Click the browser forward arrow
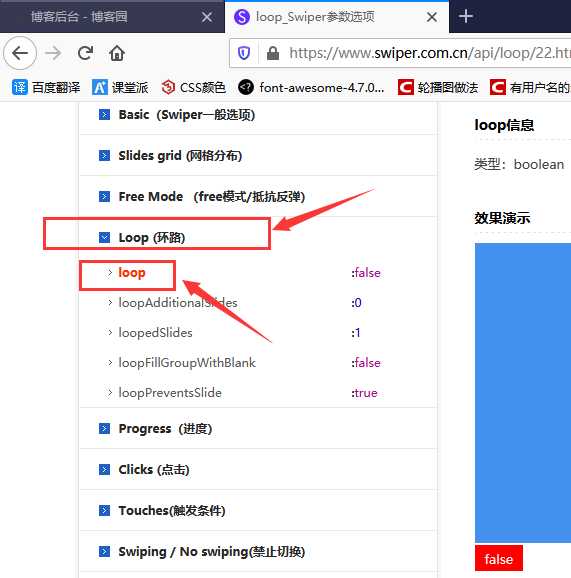571x578 pixels. (53, 53)
